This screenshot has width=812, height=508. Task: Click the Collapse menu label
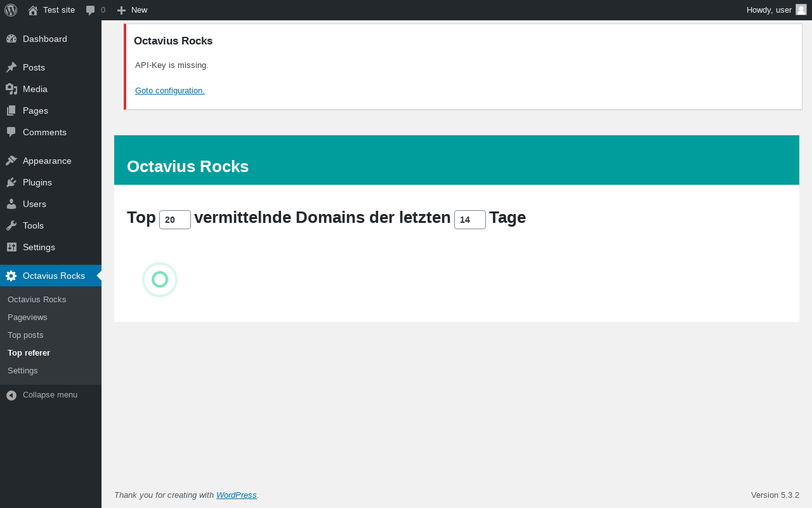(50, 395)
